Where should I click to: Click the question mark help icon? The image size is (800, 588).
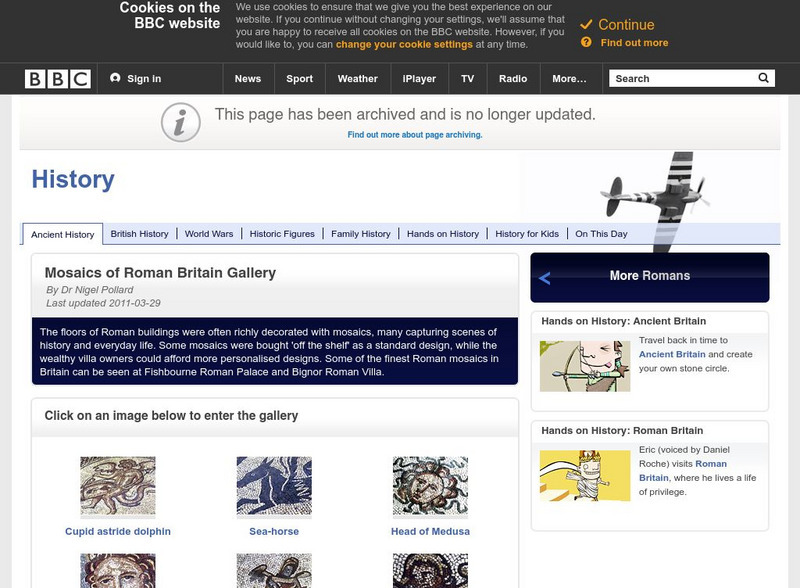coord(586,42)
